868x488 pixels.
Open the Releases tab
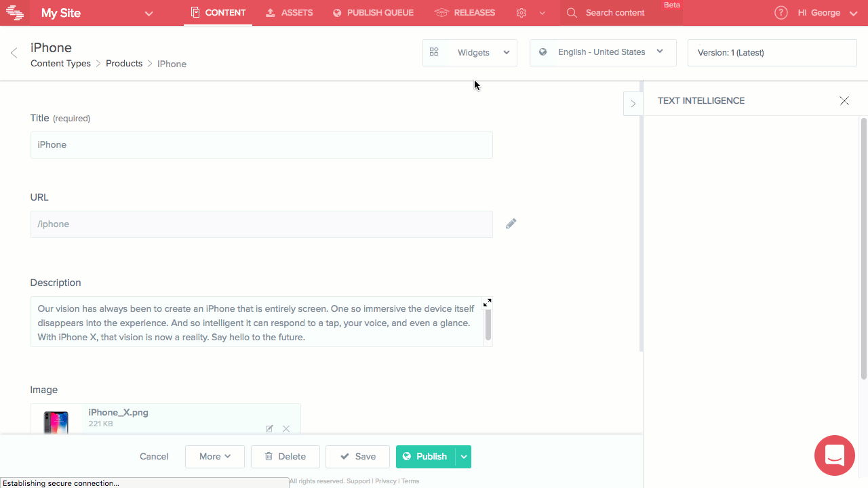click(465, 13)
